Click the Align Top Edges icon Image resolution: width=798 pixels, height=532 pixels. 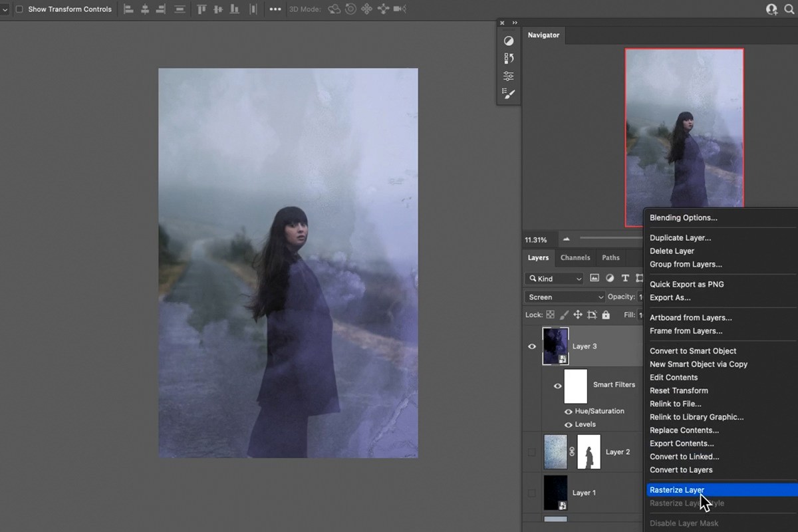coord(201,9)
